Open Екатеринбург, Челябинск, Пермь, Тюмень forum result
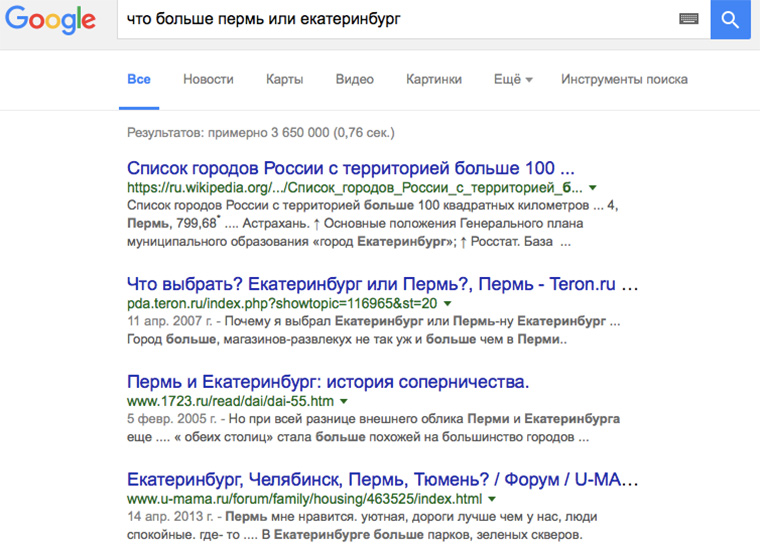This screenshot has width=760, height=544. (x=382, y=480)
